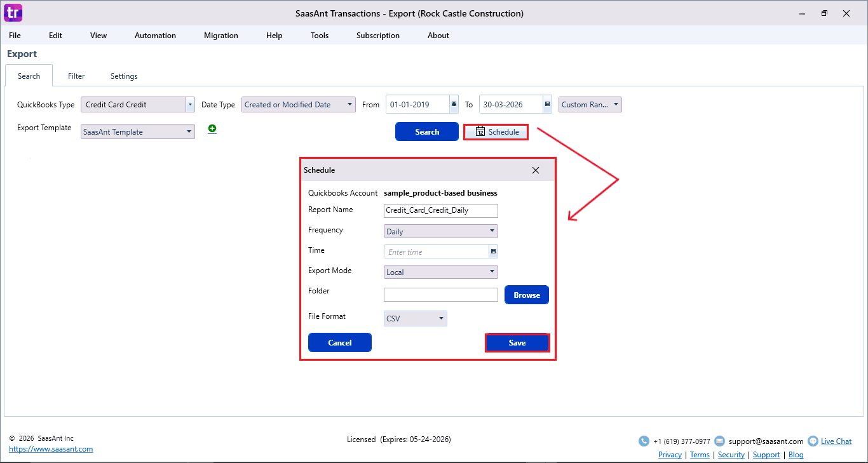The image size is (868, 463).
Task: Switch to the Settings tab
Action: [x=124, y=76]
